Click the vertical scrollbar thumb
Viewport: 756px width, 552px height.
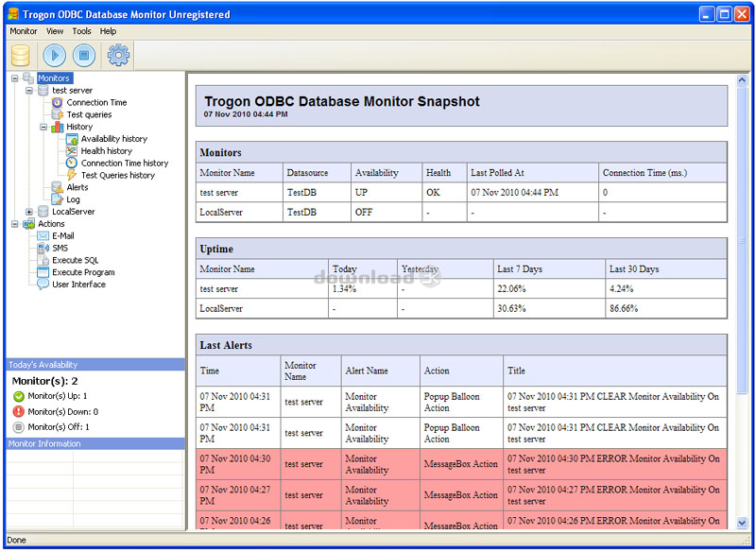742,241
